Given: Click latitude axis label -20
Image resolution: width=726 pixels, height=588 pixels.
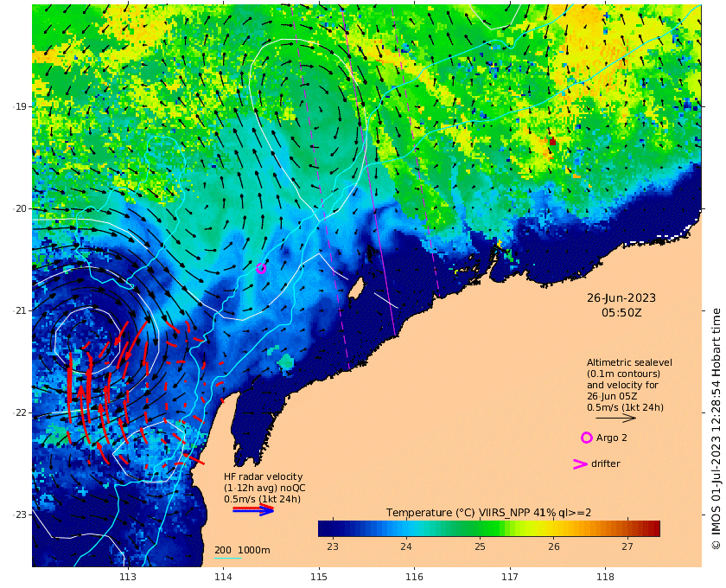Looking at the screenshot, I should tap(20, 208).
